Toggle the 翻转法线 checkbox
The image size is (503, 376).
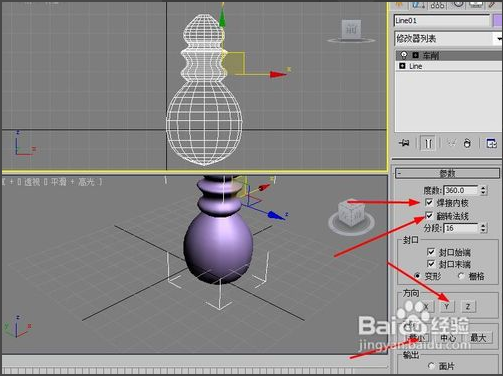point(429,216)
